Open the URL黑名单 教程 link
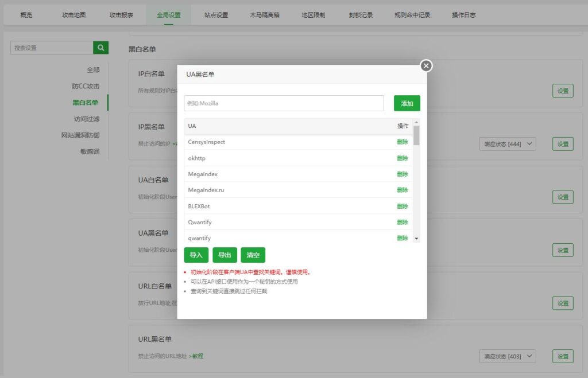Viewport: 588px width, 378px height. (198, 356)
